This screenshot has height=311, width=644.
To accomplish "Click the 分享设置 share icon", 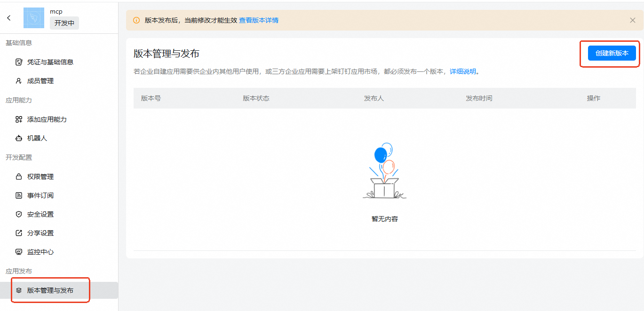I will point(19,233).
